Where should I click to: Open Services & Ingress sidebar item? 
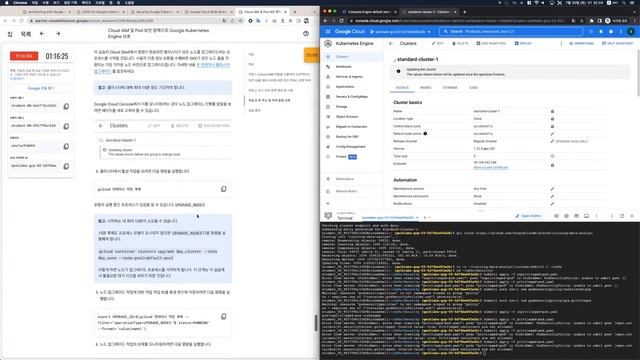tap(353, 77)
